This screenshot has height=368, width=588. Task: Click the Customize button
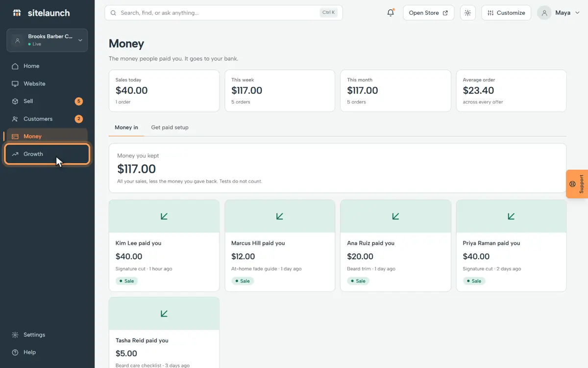coord(507,13)
